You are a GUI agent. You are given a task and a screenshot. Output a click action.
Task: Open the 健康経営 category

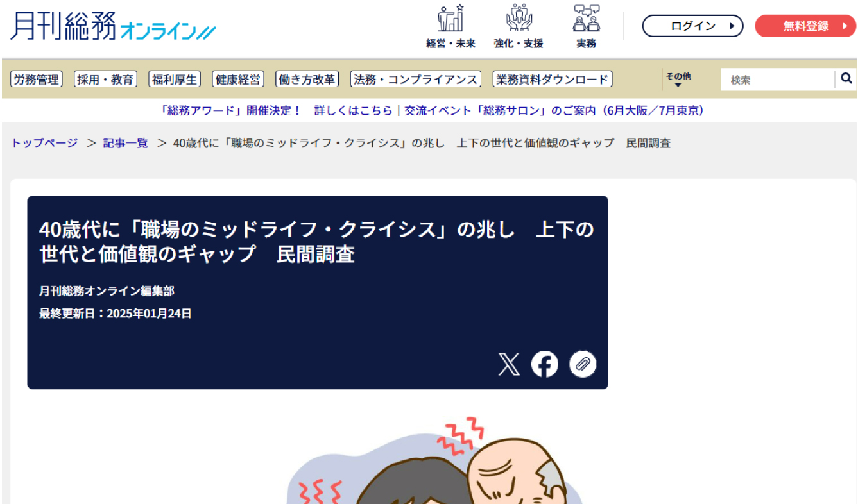pos(238,80)
